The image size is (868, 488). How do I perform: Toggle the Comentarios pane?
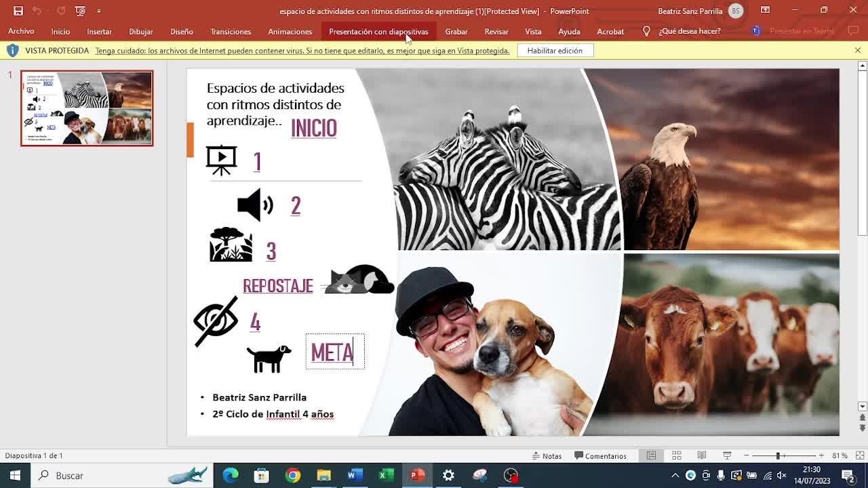click(x=600, y=455)
